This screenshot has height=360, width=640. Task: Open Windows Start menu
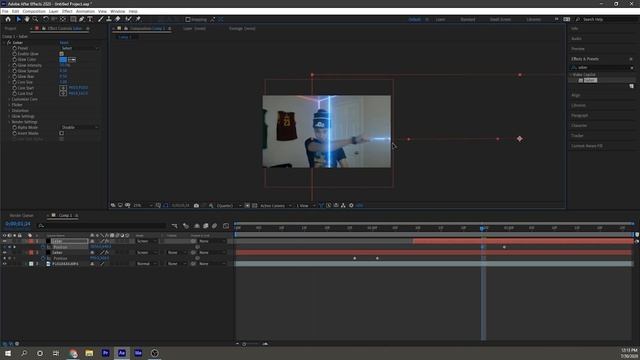click(x=8, y=353)
